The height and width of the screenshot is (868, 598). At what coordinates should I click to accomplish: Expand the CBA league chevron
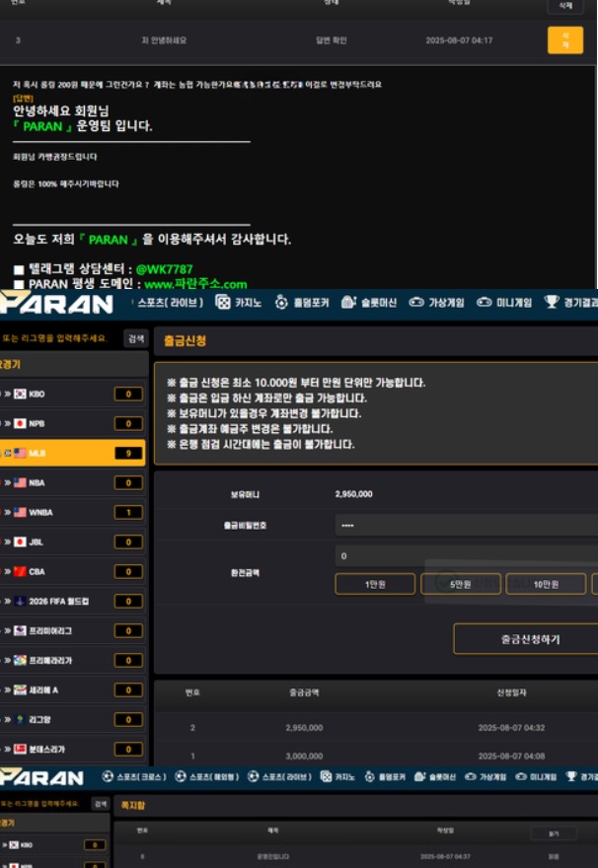pyautogui.click(x=8, y=571)
